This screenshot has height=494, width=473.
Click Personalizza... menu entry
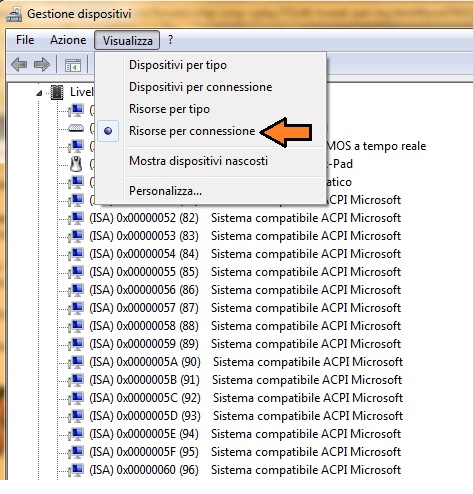165,191
